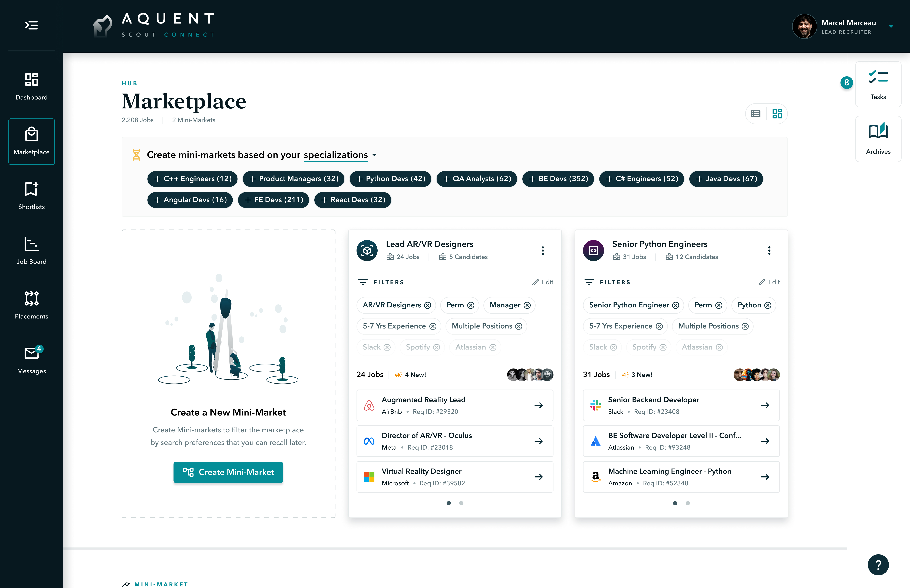Click the Create Mini-Market button
The width and height of the screenshot is (910, 588).
228,472
